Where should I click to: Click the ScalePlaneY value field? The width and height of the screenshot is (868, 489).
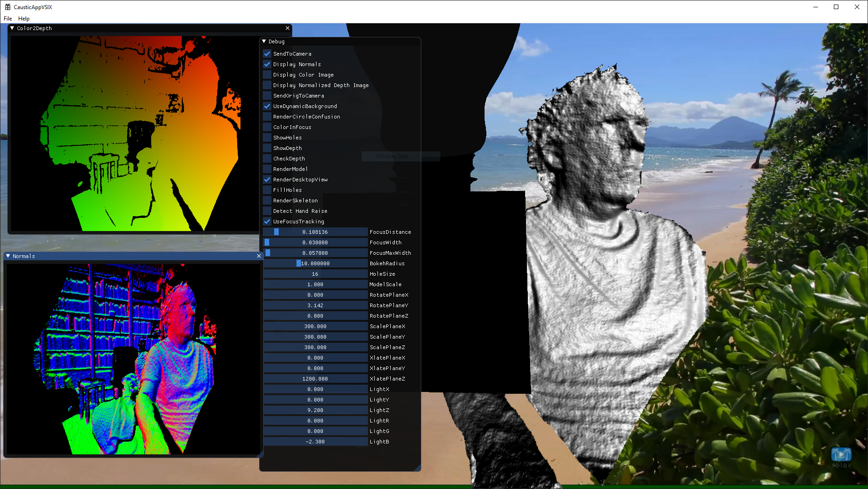(x=315, y=337)
